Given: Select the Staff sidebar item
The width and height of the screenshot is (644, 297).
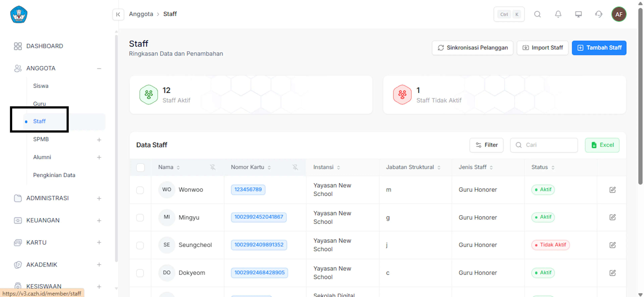Looking at the screenshot, I should (x=64, y=121).
